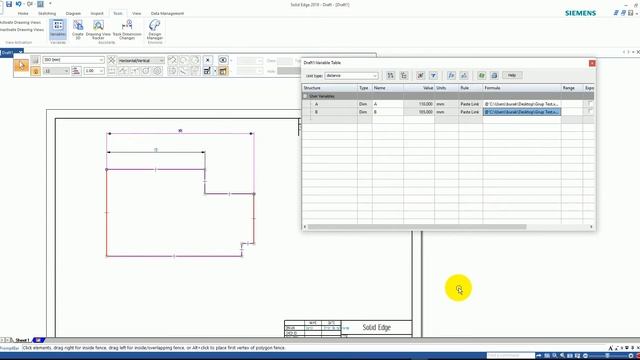Switch to the Inspect ribbon tab
Screen dimensions: 640x360
coord(97,13)
